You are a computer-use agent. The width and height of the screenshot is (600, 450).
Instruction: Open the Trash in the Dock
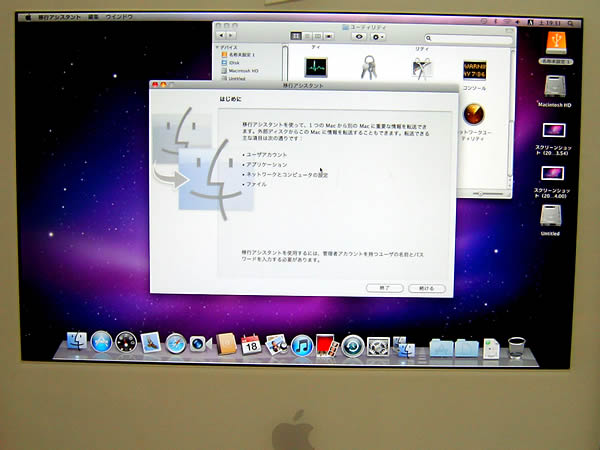click(516, 348)
